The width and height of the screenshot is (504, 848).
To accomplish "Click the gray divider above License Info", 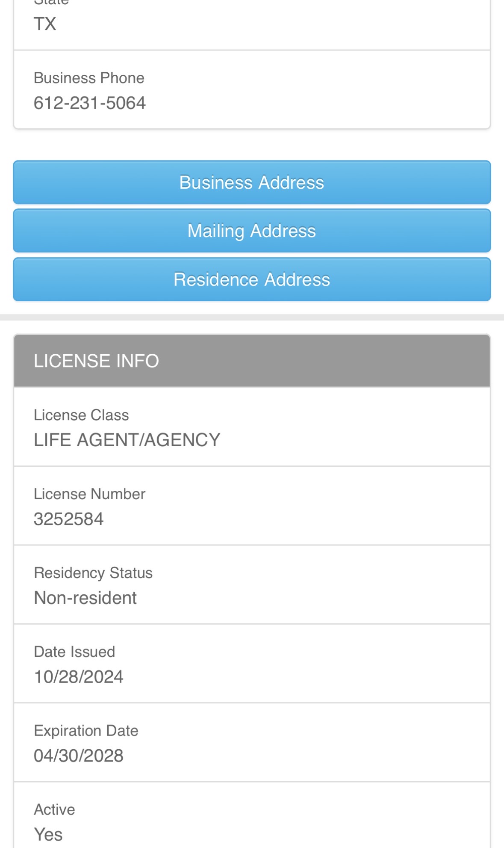I will (x=252, y=317).
